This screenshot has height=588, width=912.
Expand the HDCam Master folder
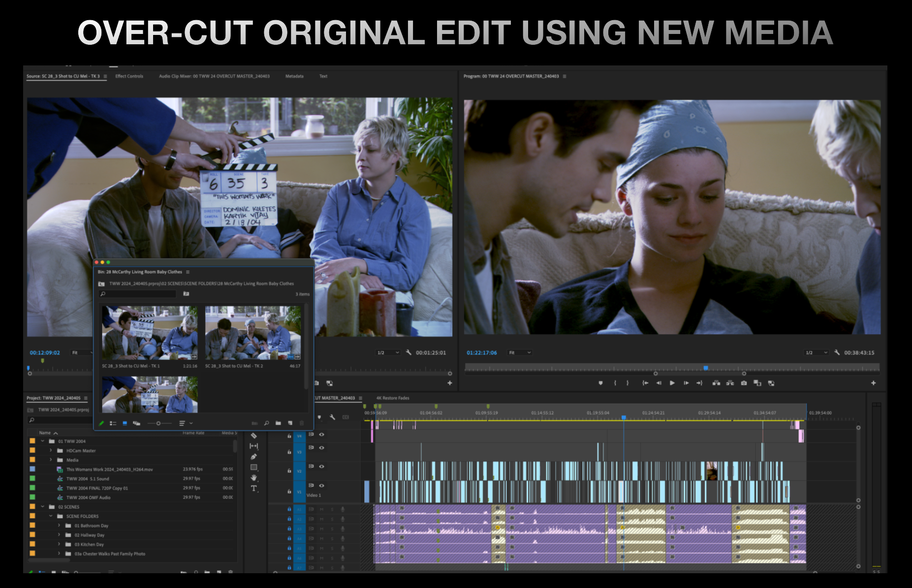[x=51, y=451]
